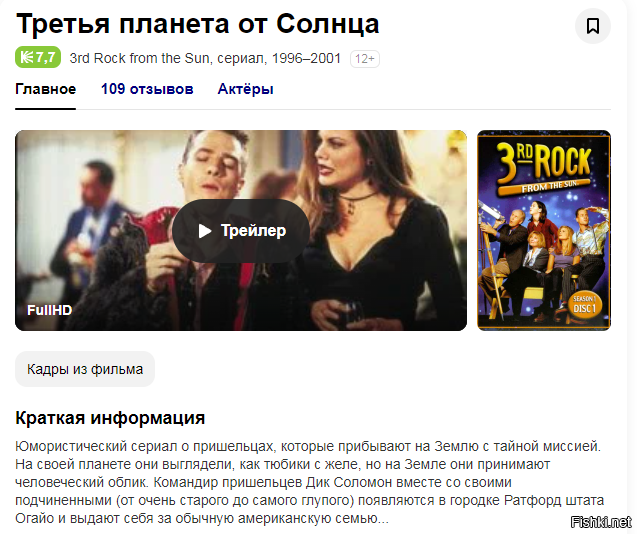Switch to the Актёры tab
Image resolution: width=637 pixels, height=534 pixels.
[245, 89]
